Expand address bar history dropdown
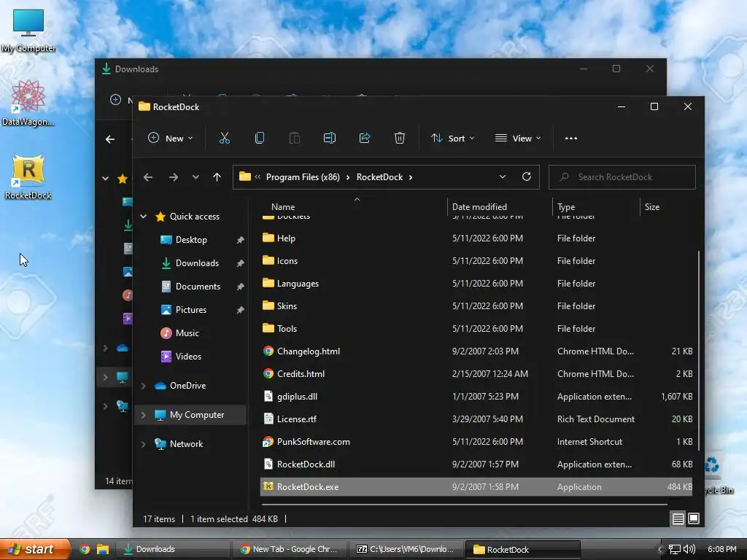The image size is (747, 560). click(x=502, y=176)
